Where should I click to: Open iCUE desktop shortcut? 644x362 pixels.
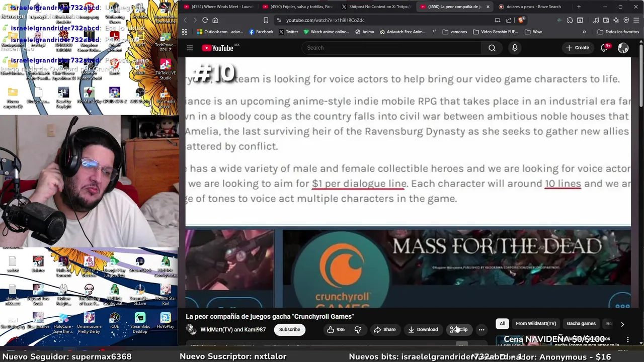[x=115, y=320]
